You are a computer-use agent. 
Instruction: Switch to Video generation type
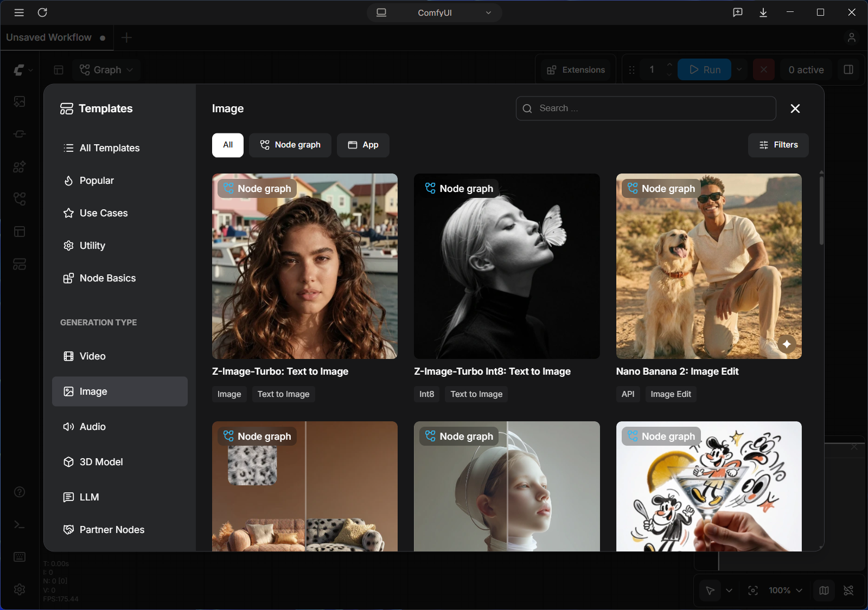120,356
